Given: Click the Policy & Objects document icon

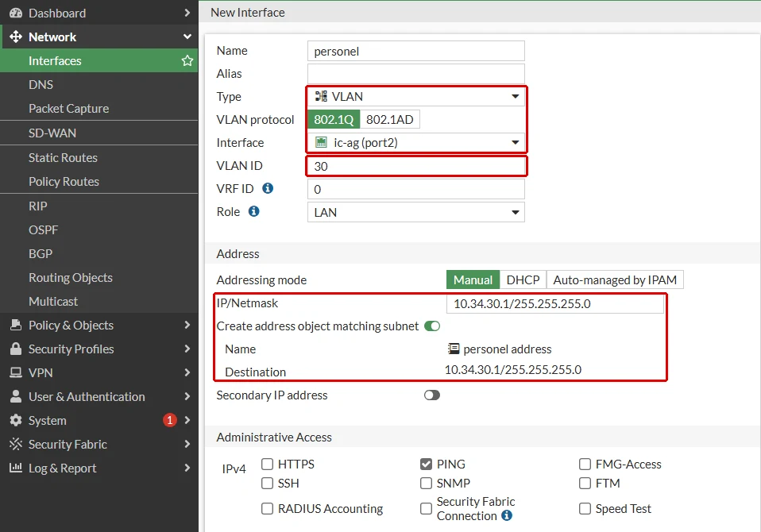Looking at the screenshot, I should tap(16, 325).
